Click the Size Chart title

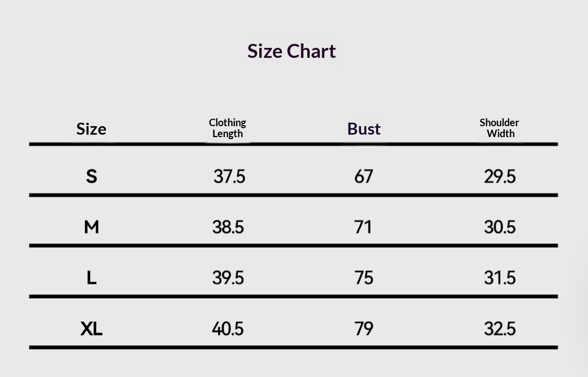[x=291, y=51]
